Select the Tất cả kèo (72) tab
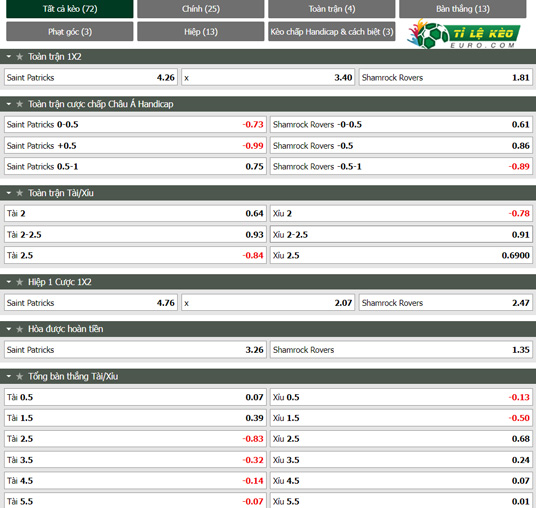This screenshot has width=536, height=508. pos(70,9)
